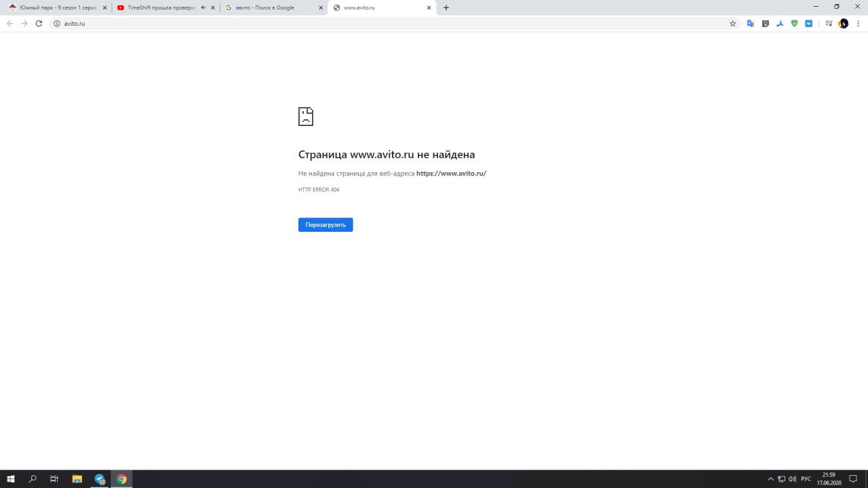868x488 pixels.
Task: Click the HTTP ERROR 404 text
Action: pos(319,190)
